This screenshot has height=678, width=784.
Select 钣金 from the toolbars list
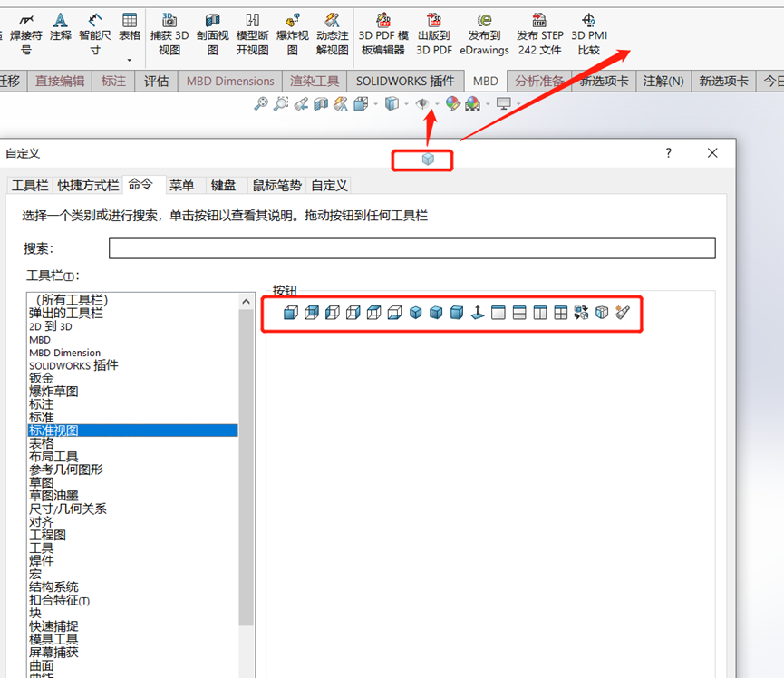[x=41, y=378]
